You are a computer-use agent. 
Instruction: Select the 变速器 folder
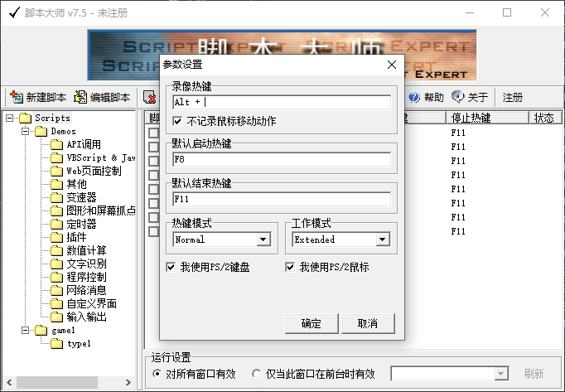pyautogui.click(x=74, y=197)
